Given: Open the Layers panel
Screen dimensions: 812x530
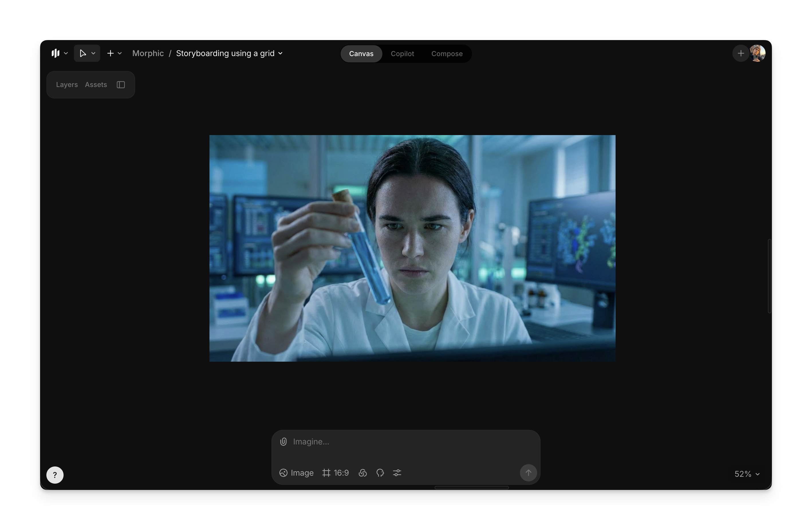Looking at the screenshot, I should tap(67, 85).
